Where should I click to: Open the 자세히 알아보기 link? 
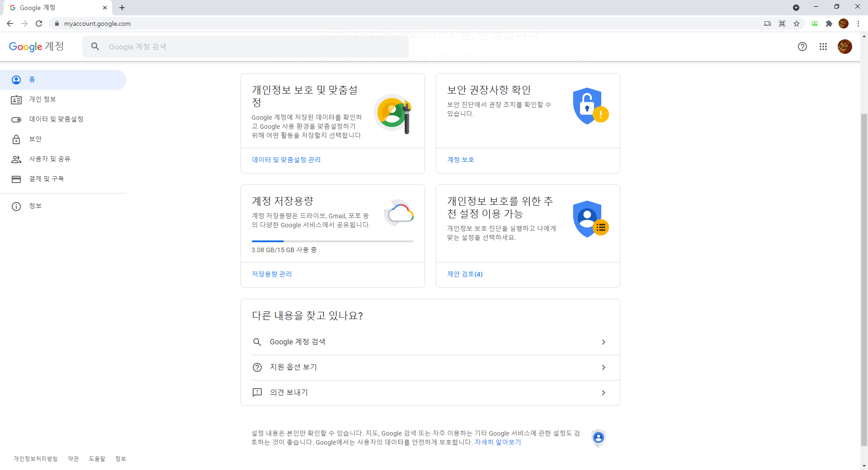click(x=498, y=442)
